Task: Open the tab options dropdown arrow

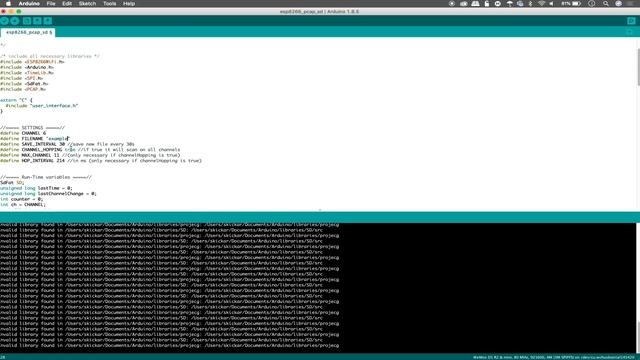Action: pyautogui.click(x=630, y=32)
